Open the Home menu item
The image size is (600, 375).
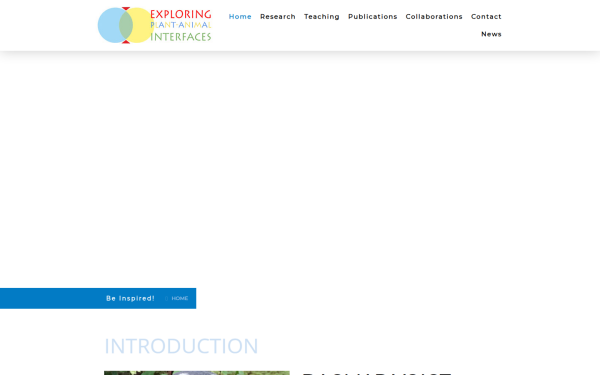[x=240, y=16]
